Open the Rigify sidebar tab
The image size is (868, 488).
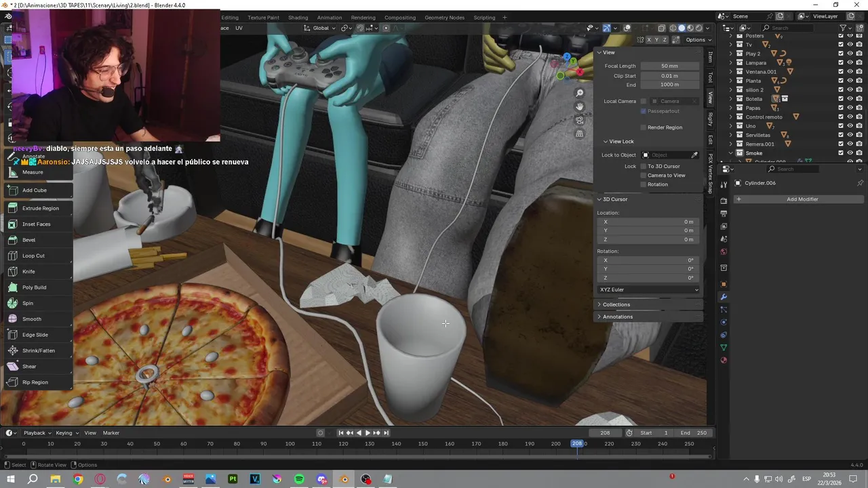coord(710,119)
